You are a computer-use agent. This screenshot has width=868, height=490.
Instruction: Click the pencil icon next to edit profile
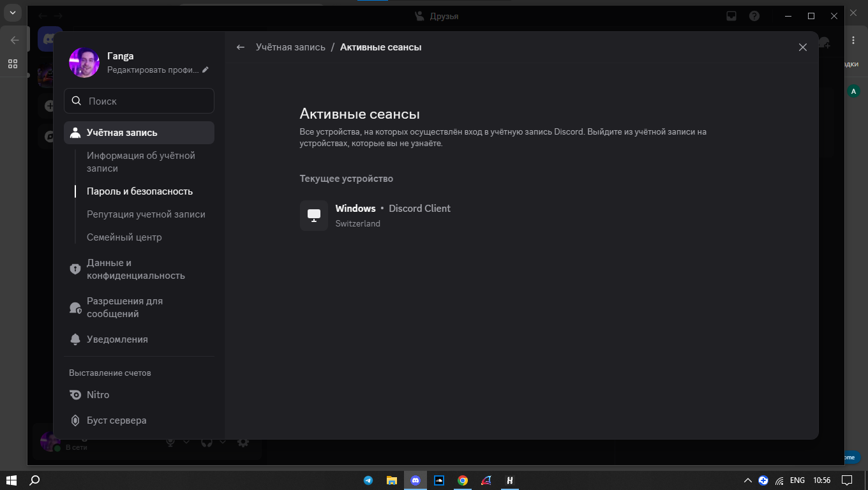pos(206,70)
